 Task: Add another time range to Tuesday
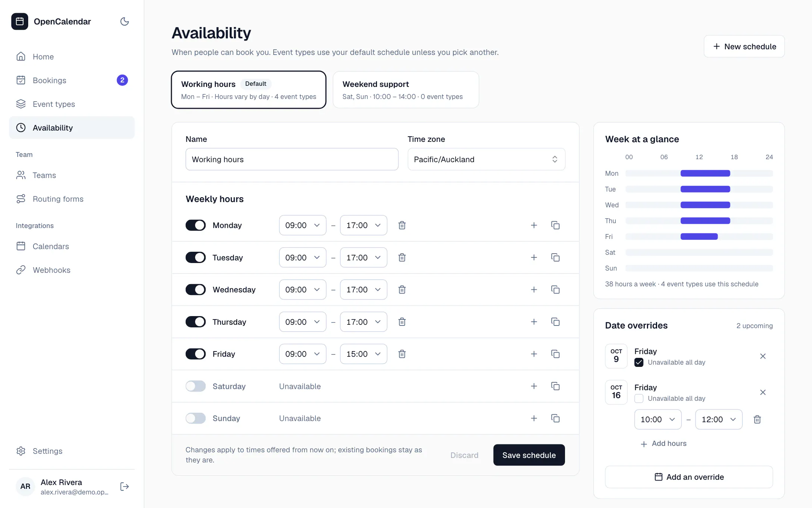coord(534,257)
